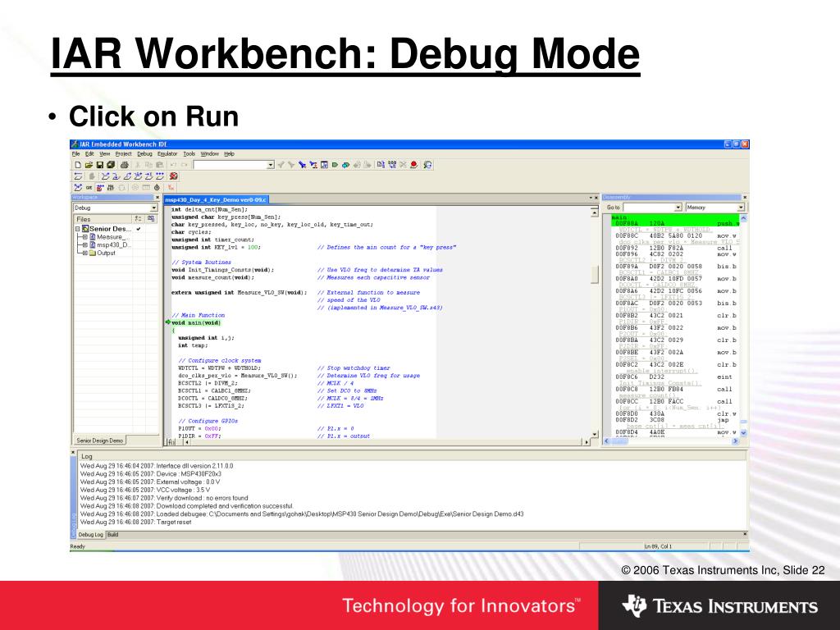The height and width of the screenshot is (630, 840).
Task: Open the Debug configuration dropdown in Workspace
Action: (x=153, y=208)
